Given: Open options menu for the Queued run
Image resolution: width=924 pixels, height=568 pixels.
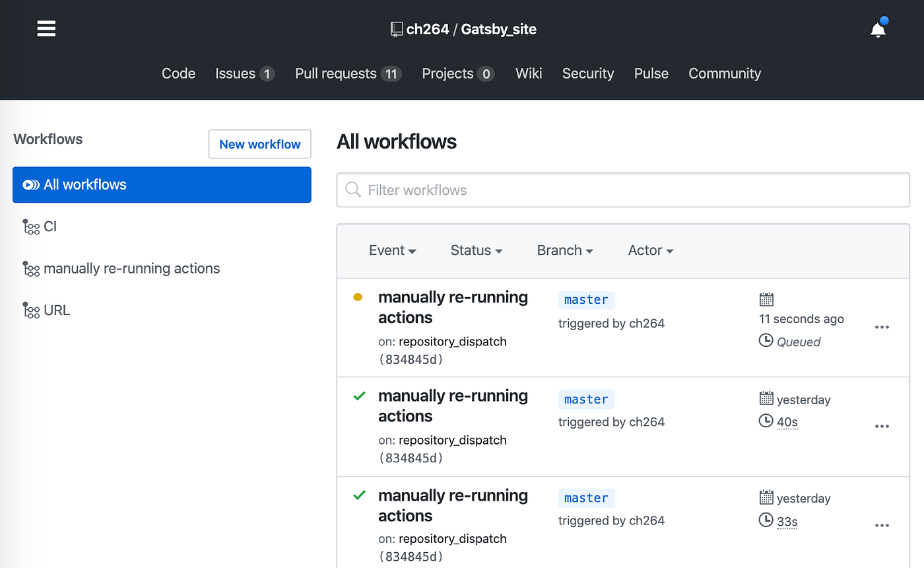Looking at the screenshot, I should click(882, 328).
